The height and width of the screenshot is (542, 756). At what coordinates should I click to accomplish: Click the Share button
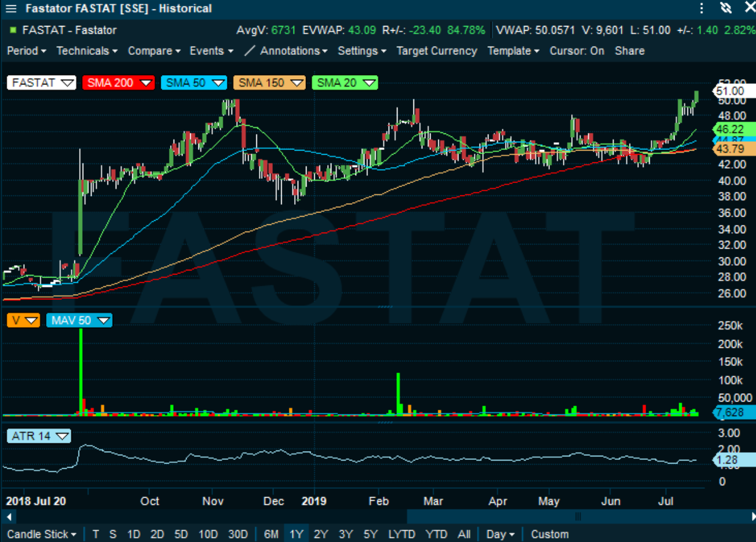(x=630, y=51)
